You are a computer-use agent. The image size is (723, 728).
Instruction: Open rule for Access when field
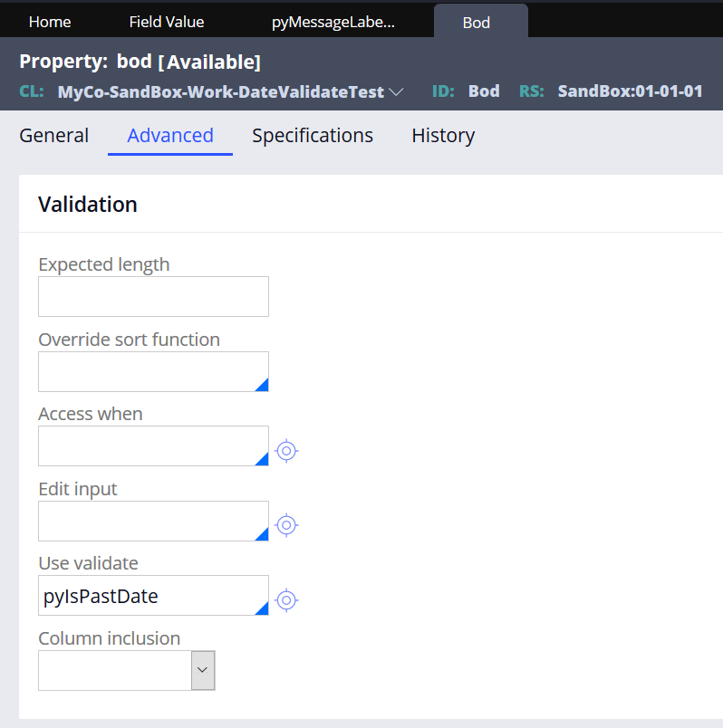point(286,450)
